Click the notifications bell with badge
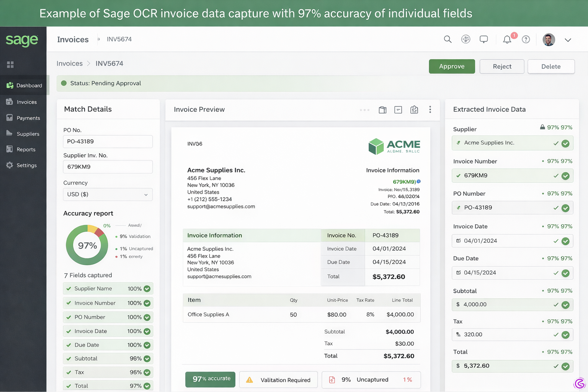Image resolution: width=588 pixels, height=392 pixels. (507, 39)
